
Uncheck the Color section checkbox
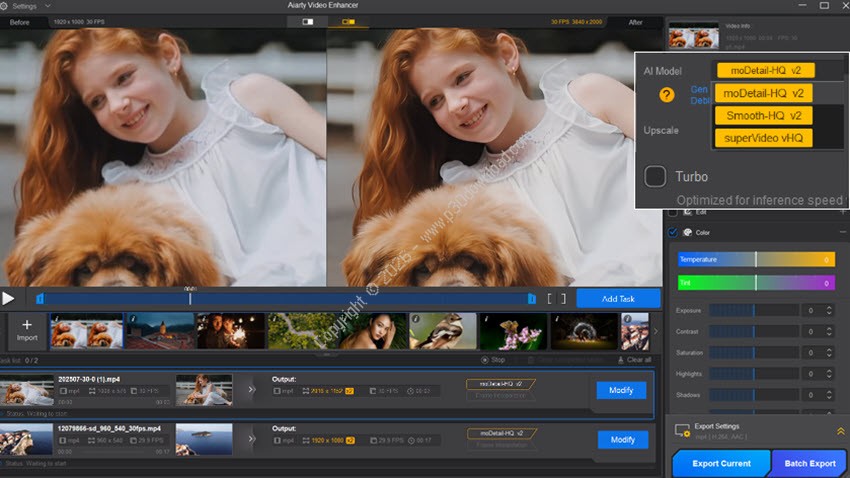pos(673,233)
